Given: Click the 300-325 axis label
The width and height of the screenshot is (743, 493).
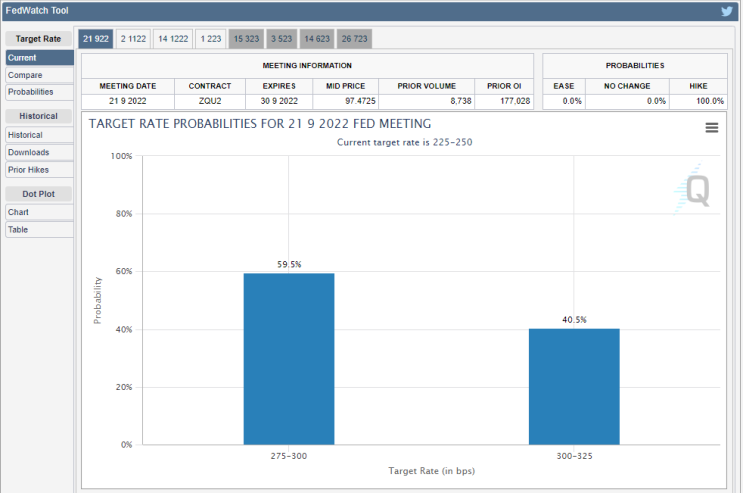Looking at the screenshot, I should pyautogui.click(x=574, y=456).
